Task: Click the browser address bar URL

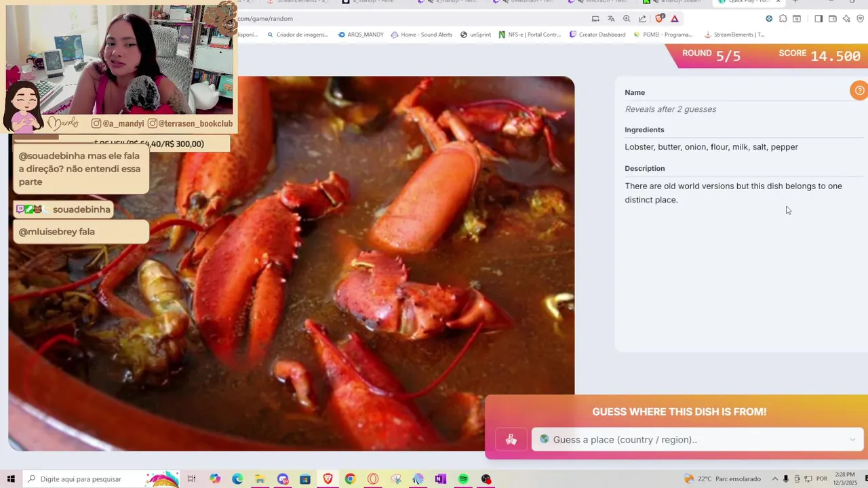Action: (x=266, y=19)
